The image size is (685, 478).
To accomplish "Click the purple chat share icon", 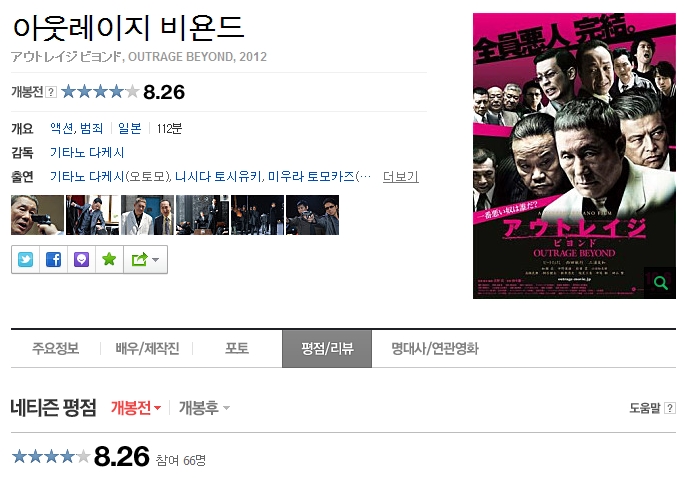I will [81, 260].
